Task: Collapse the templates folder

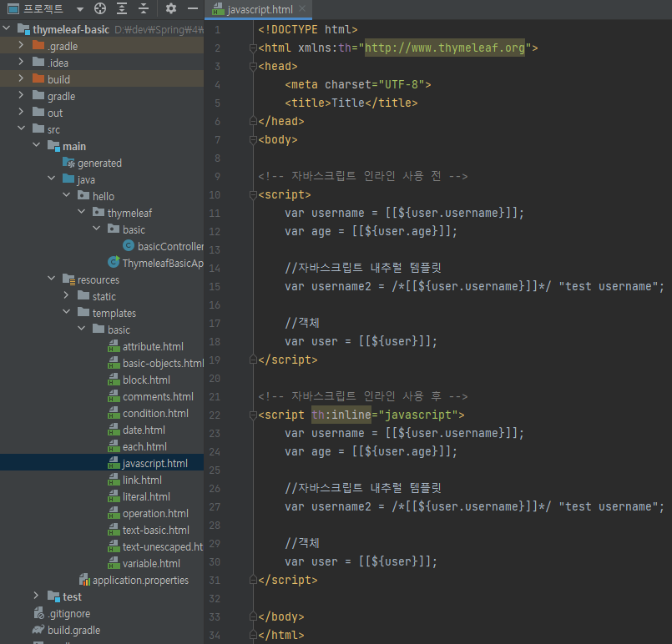Action: click(x=67, y=312)
